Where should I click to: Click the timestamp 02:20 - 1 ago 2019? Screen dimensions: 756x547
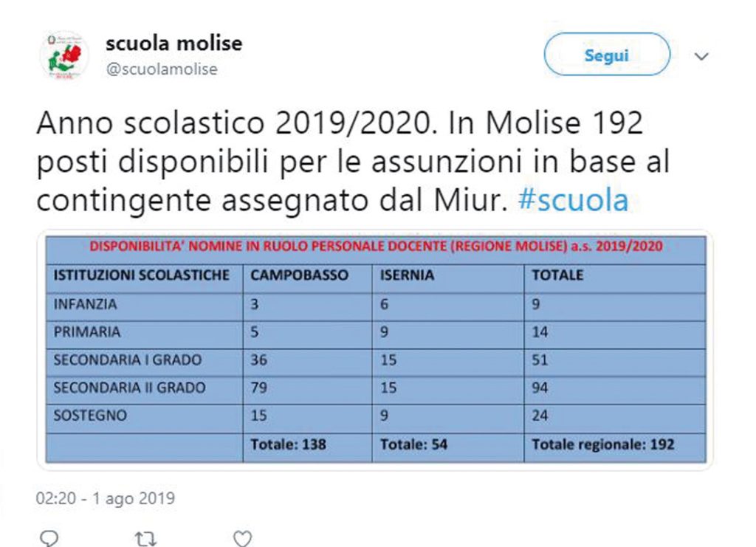[106, 498]
